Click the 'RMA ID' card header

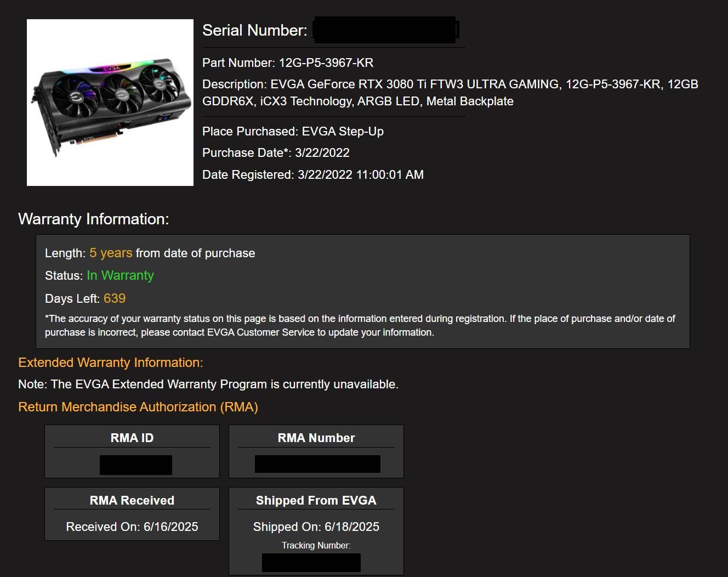point(132,438)
